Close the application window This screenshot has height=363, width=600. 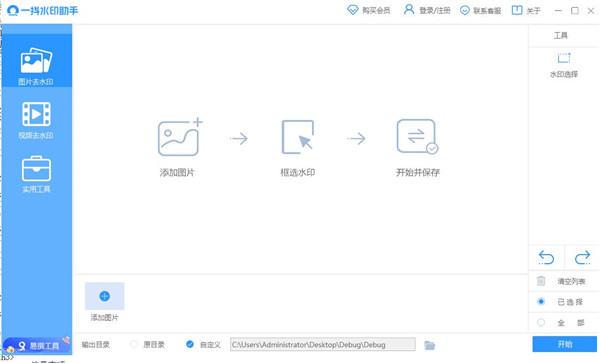click(591, 11)
